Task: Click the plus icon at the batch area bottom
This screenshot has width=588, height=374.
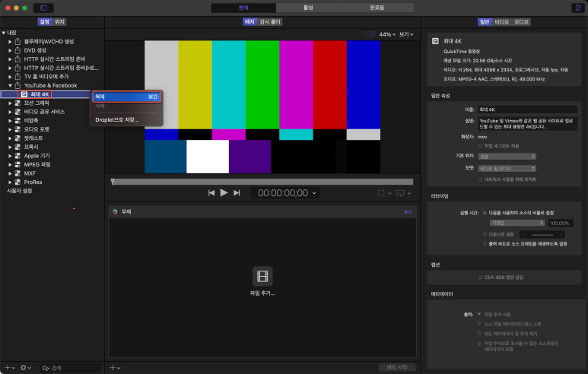Action: [x=113, y=368]
